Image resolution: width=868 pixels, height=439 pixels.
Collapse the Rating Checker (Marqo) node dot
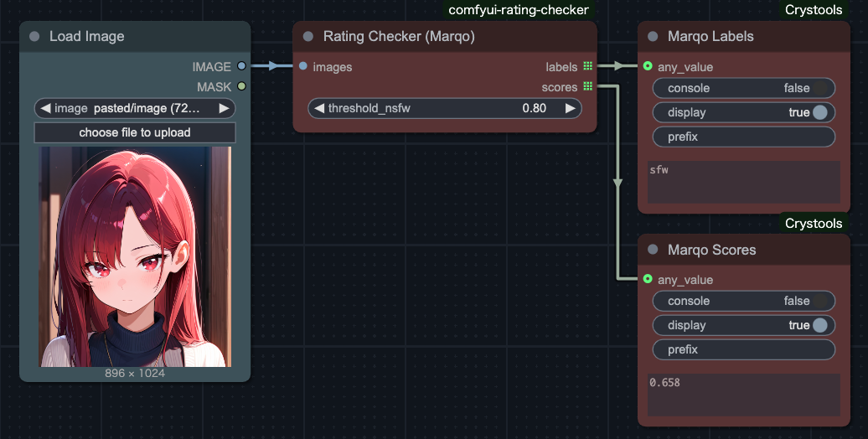point(308,37)
